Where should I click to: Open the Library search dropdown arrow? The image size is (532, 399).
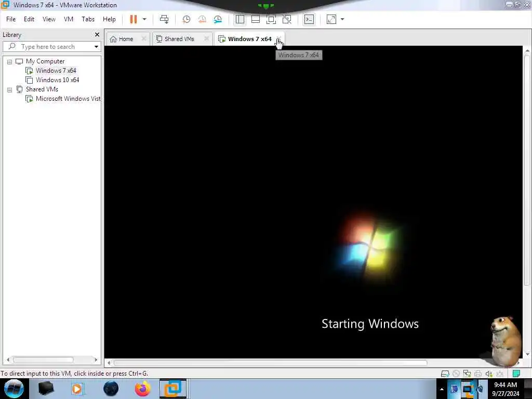pos(96,46)
